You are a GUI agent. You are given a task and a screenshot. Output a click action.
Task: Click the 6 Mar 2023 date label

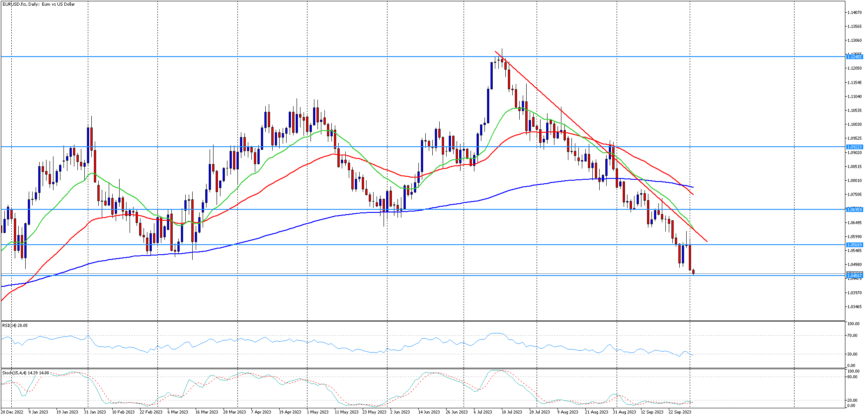point(178,412)
